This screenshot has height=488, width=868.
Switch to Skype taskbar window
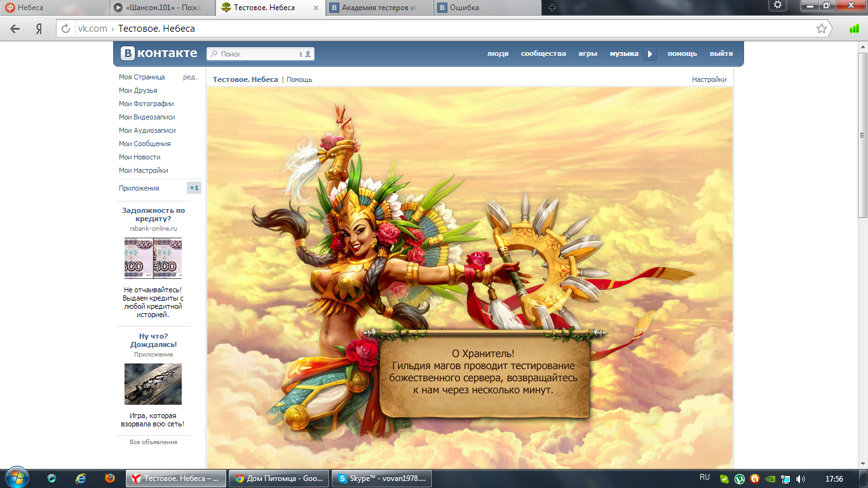pos(382,478)
